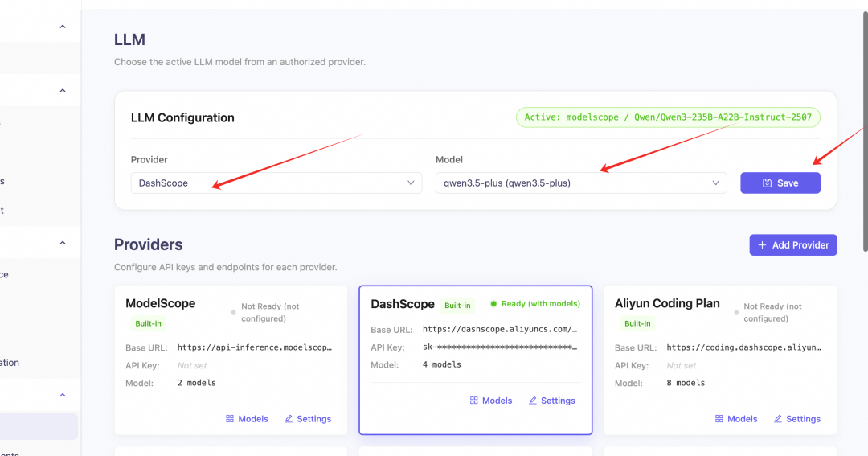
Task: Open Settings for the DashScope provider
Action: pyautogui.click(x=552, y=401)
